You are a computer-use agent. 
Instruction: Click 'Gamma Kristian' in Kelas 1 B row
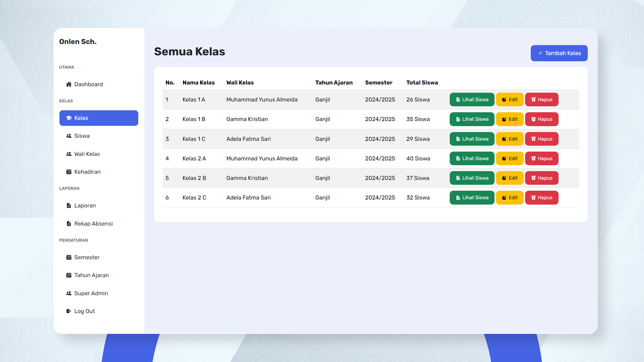pyautogui.click(x=247, y=119)
